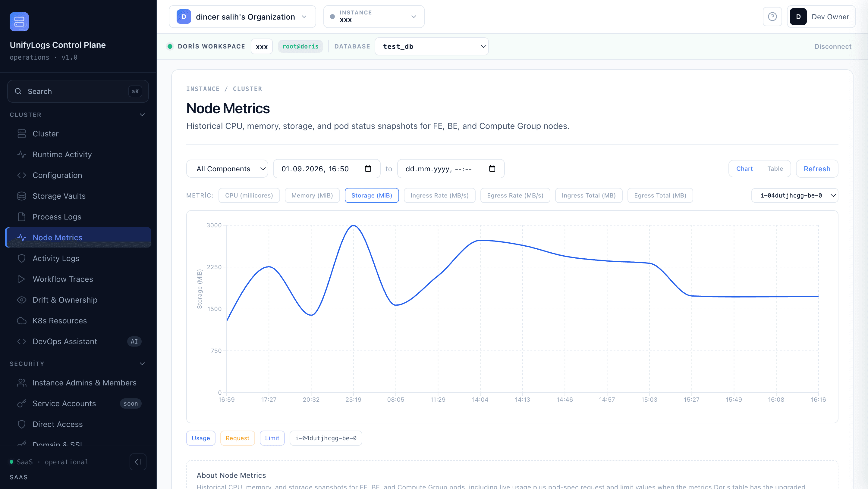Open the start date calendar picker icon

(x=368, y=169)
